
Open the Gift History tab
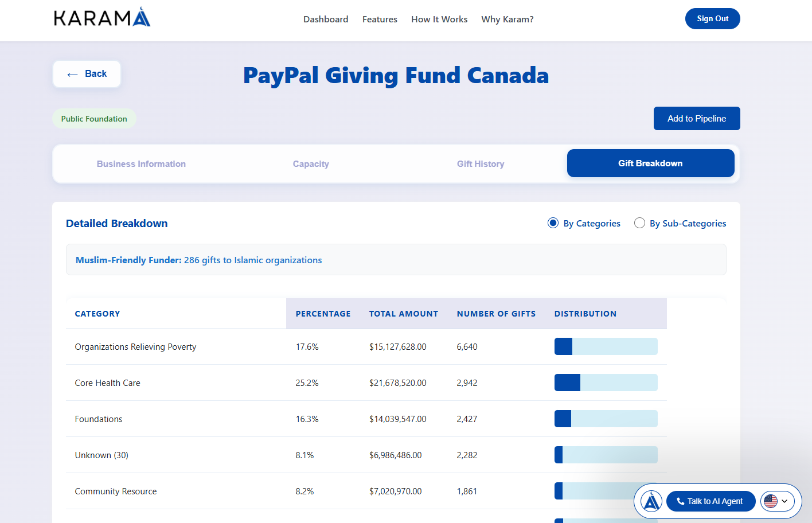point(481,164)
